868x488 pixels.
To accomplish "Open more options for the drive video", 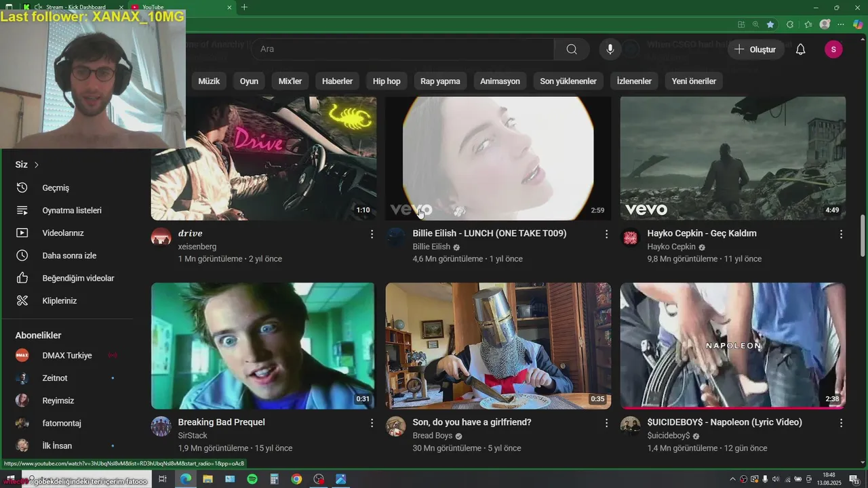I will click(372, 234).
